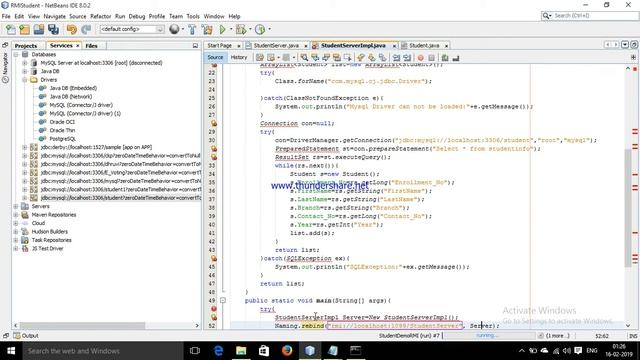Open Firefox from the taskbar

287,351
